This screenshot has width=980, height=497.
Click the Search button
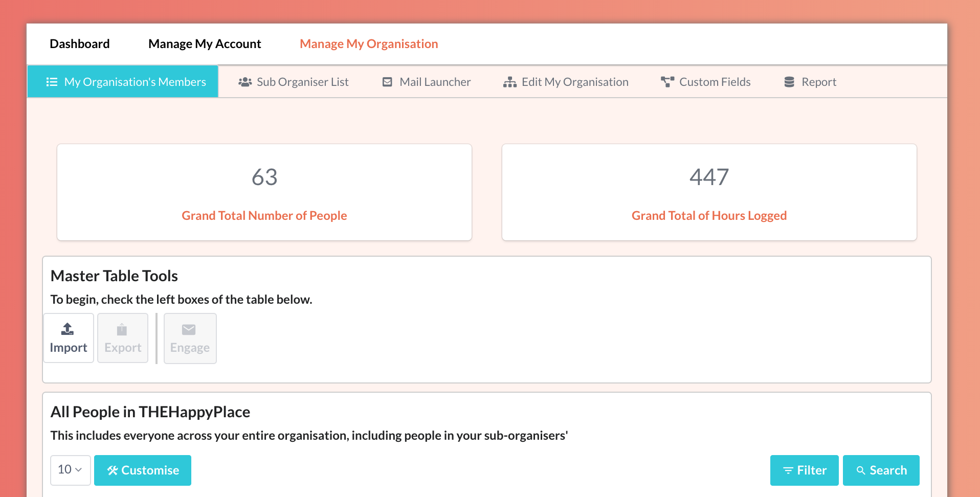click(x=881, y=470)
